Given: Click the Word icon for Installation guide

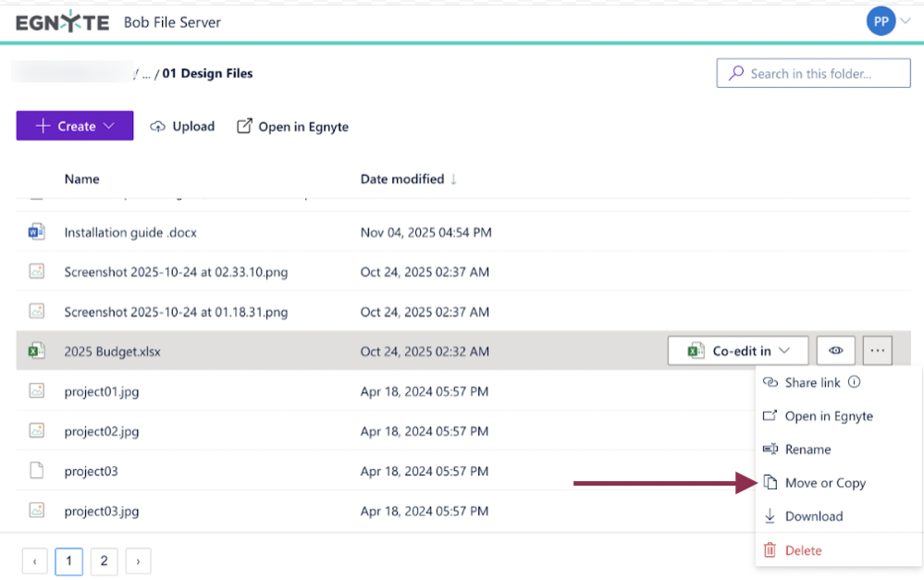Looking at the screenshot, I should click(36, 232).
